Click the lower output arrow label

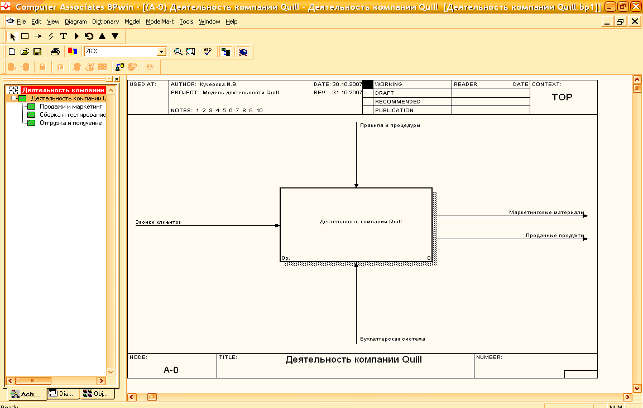pyautogui.click(x=555, y=235)
